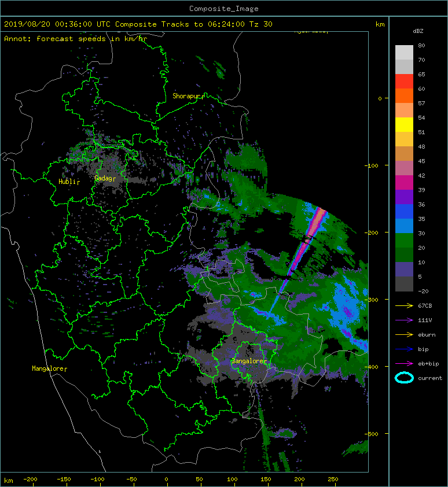This screenshot has height=487, width=448.
Task: Click the -300 y-axis tick label
Action: 372,300
